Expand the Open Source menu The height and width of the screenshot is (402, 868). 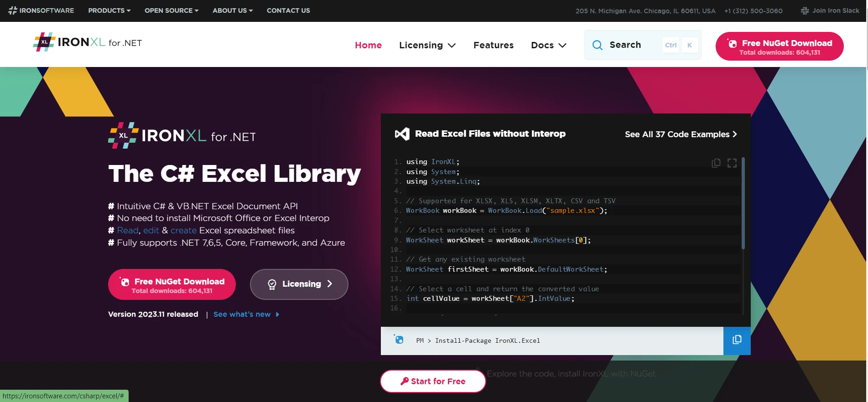tap(171, 10)
